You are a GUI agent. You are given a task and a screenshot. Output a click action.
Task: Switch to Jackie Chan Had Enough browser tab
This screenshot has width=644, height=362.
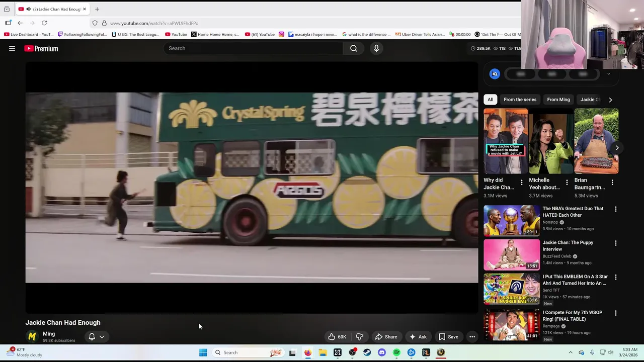coord(52,9)
